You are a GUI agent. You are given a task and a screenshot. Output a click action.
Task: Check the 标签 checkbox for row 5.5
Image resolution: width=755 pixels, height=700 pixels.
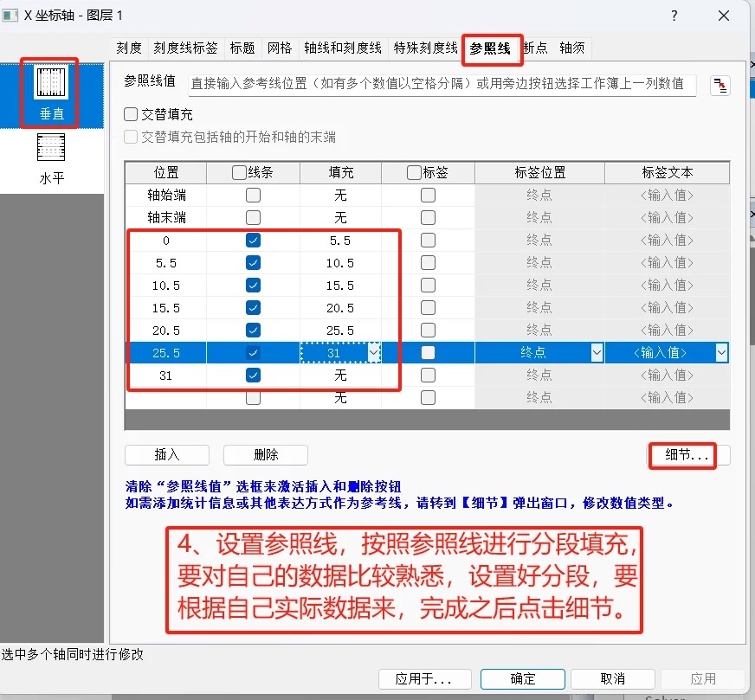428,263
